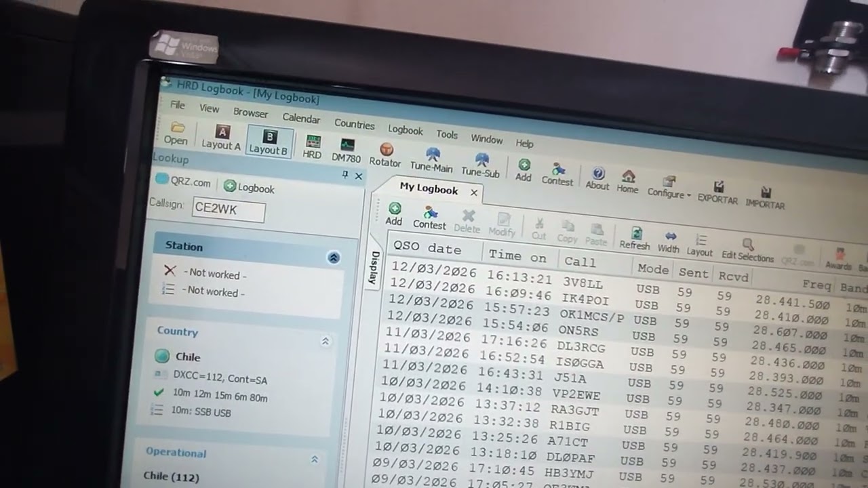Sort by Time on column header
Screen dimensions: 868x488
[517, 256]
